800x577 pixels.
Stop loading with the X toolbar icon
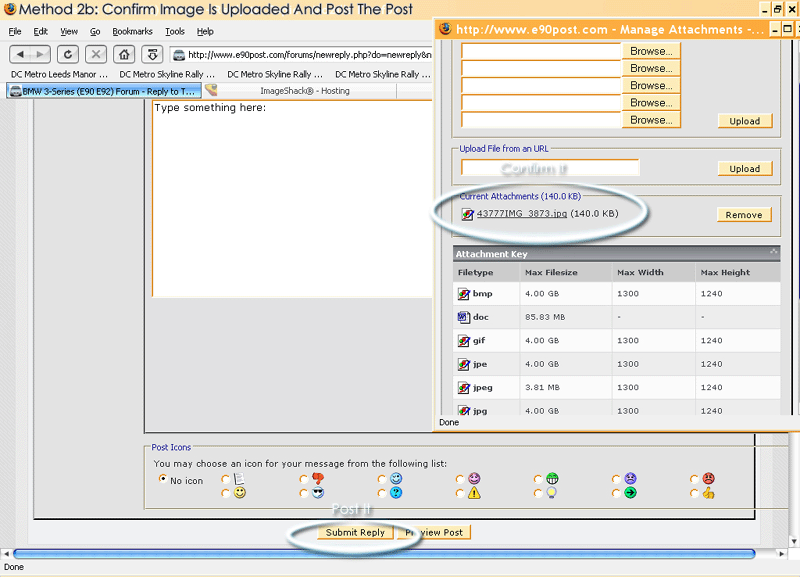pos(96,54)
